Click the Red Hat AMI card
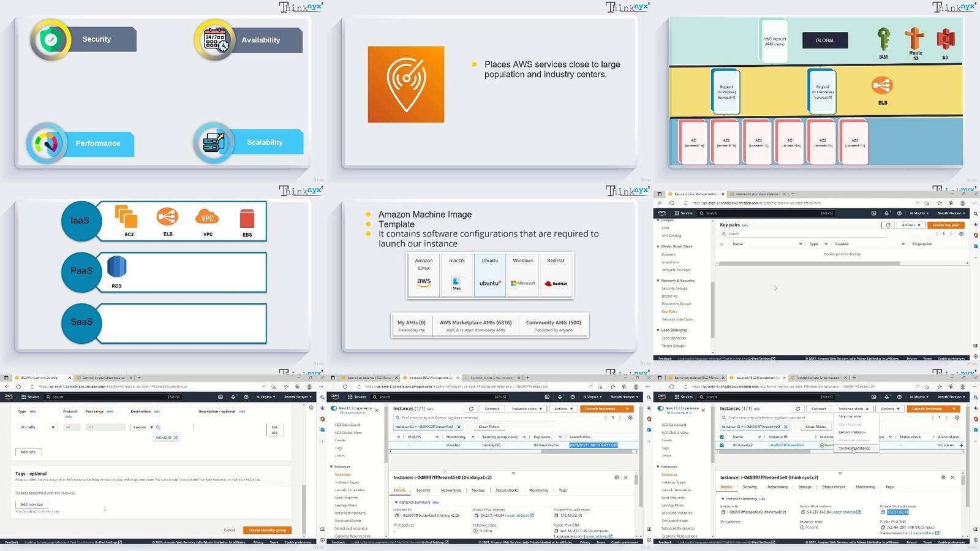The width and height of the screenshot is (980, 551). (556, 275)
